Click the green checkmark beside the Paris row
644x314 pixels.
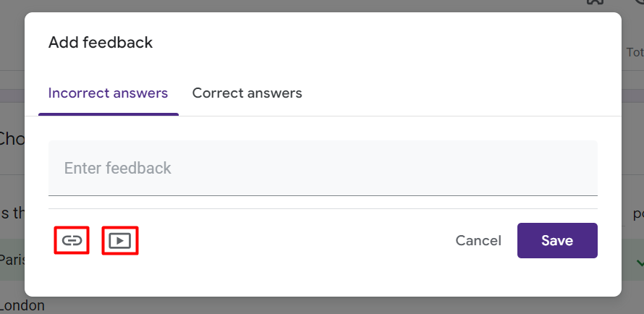(x=638, y=261)
